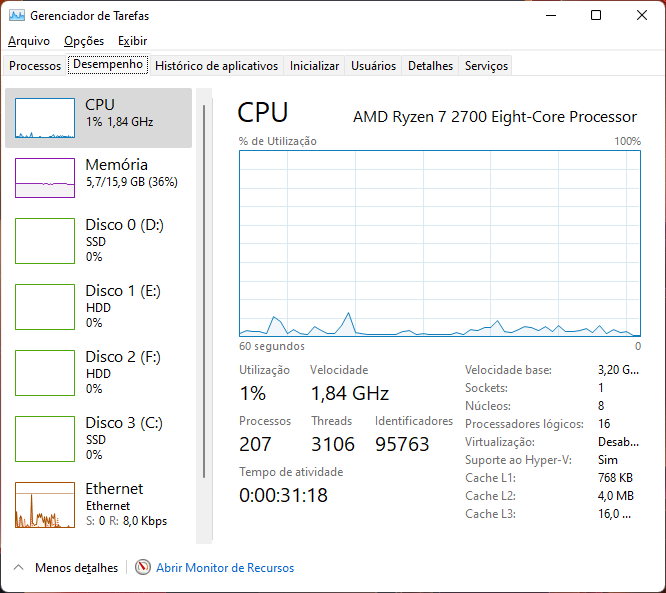The height and width of the screenshot is (593, 666).
Task: Select the Ethernet network graph thumbnail
Action: (x=45, y=504)
